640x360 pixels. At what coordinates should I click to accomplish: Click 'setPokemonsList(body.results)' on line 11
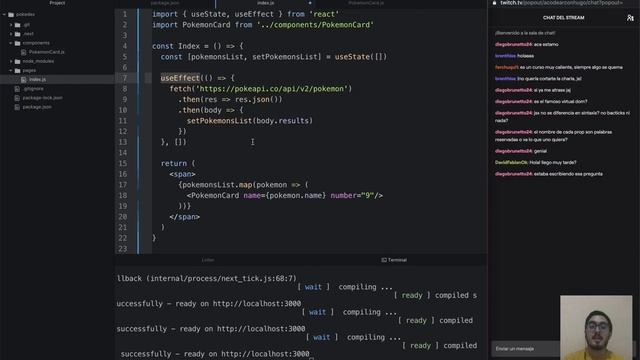pos(250,121)
